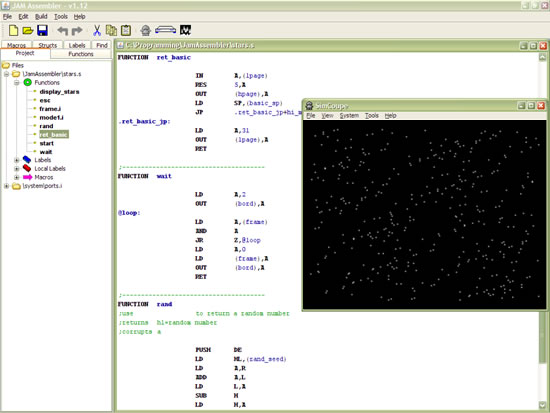The height and width of the screenshot is (413, 550).
Task: Select frame.i in the function tree
Action: pos(50,109)
